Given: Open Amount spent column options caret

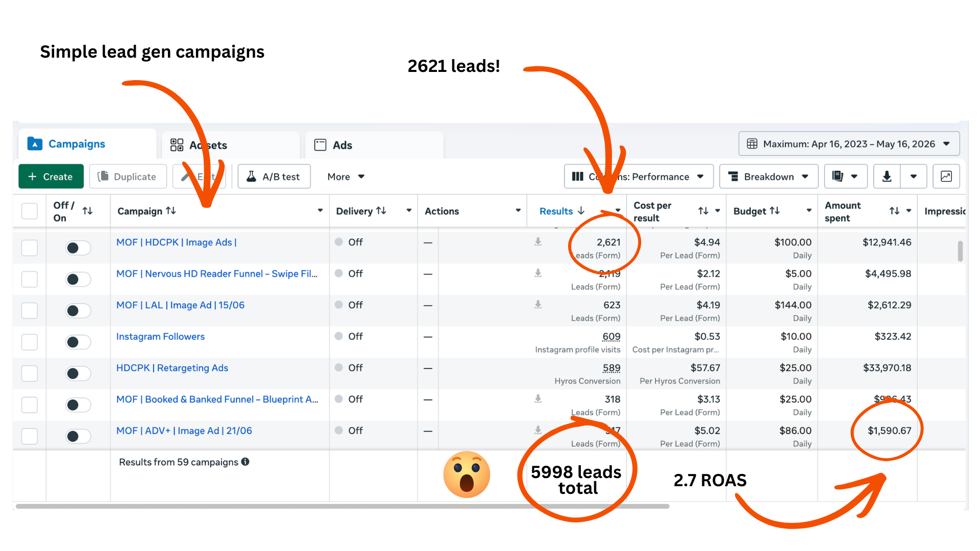Looking at the screenshot, I should (909, 211).
